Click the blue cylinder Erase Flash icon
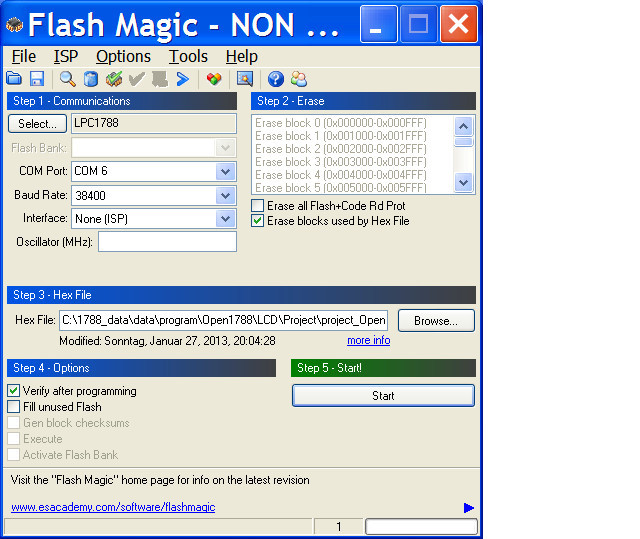The image size is (640, 539). coord(91,79)
